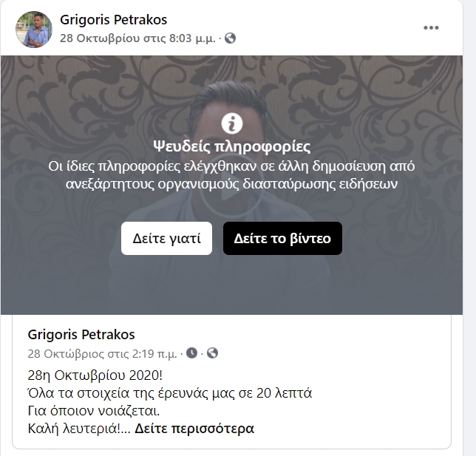
Task: Click the 28 Οκτωβρίου στις 8:03 μ.μ. timestamp
Action: pyautogui.click(x=137, y=38)
